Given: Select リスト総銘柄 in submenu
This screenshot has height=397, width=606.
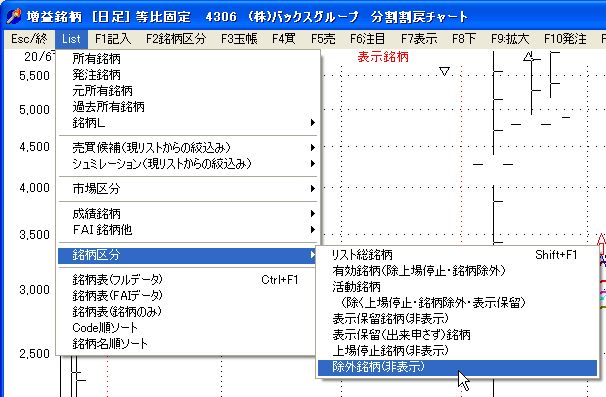Looking at the screenshot, I should click(x=458, y=255).
